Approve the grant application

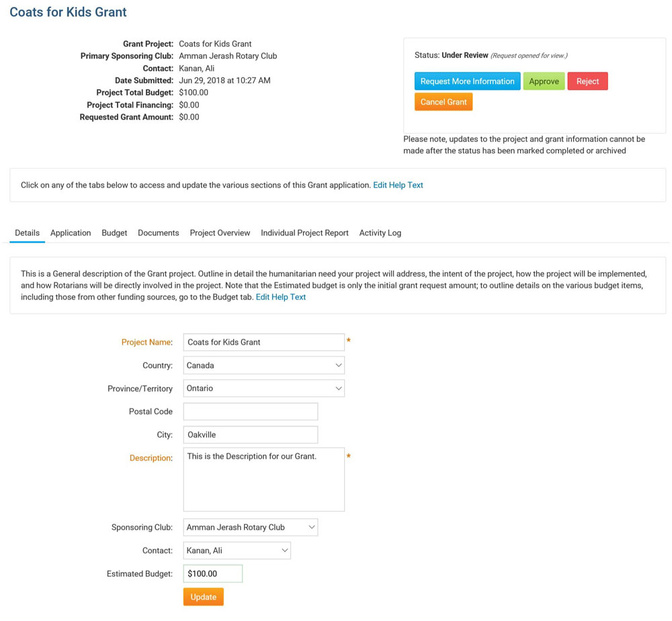pyautogui.click(x=544, y=81)
